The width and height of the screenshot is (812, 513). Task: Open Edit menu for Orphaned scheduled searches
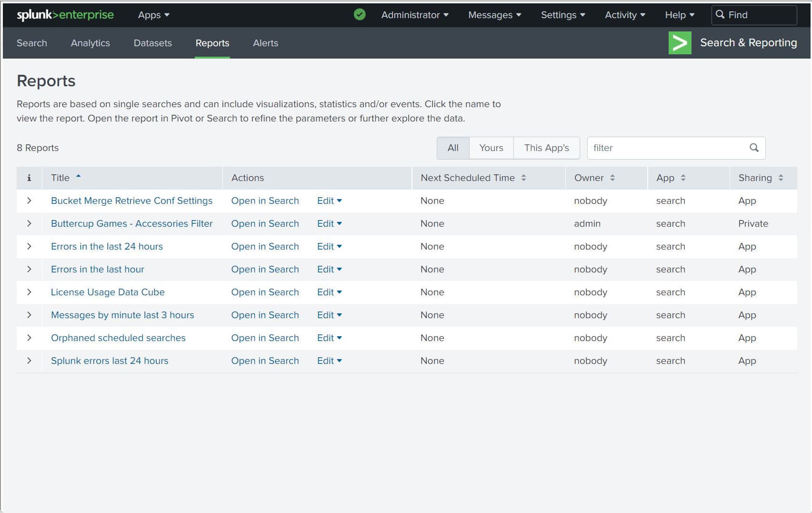(x=330, y=338)
